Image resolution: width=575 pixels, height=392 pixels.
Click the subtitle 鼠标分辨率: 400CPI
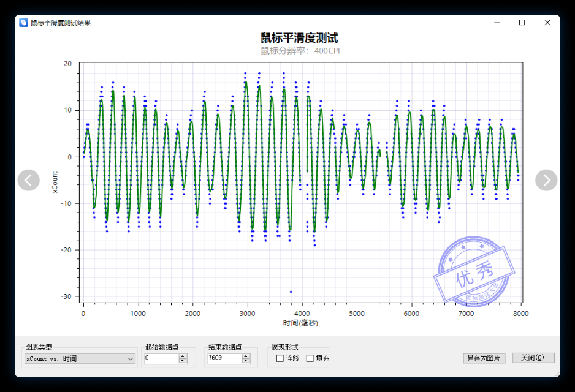pyautogui.click(x=300, y=51)
